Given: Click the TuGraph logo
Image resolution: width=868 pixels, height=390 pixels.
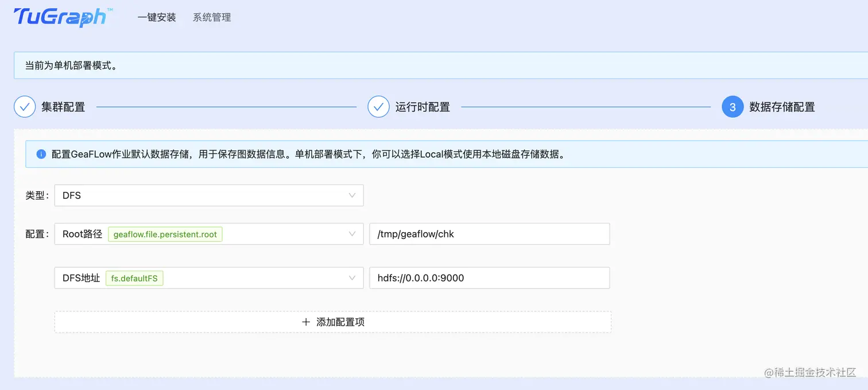Looking at the screenshot, I should 63,17.
